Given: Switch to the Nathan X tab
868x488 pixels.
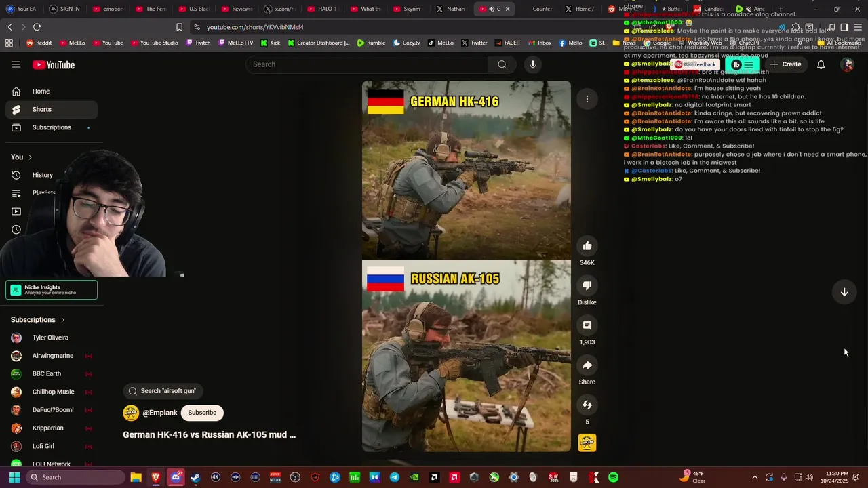Looking at the screenshot, I should tap(450, 9).
